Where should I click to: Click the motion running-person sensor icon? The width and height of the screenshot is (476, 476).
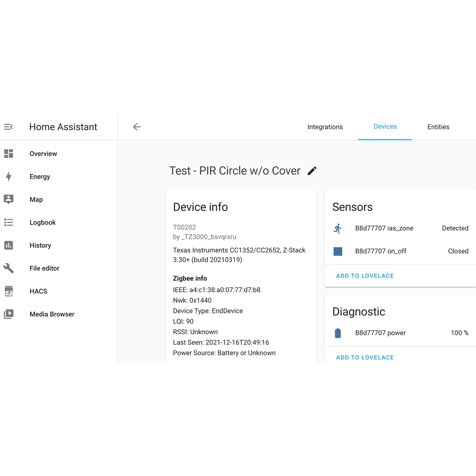(338, 228)
